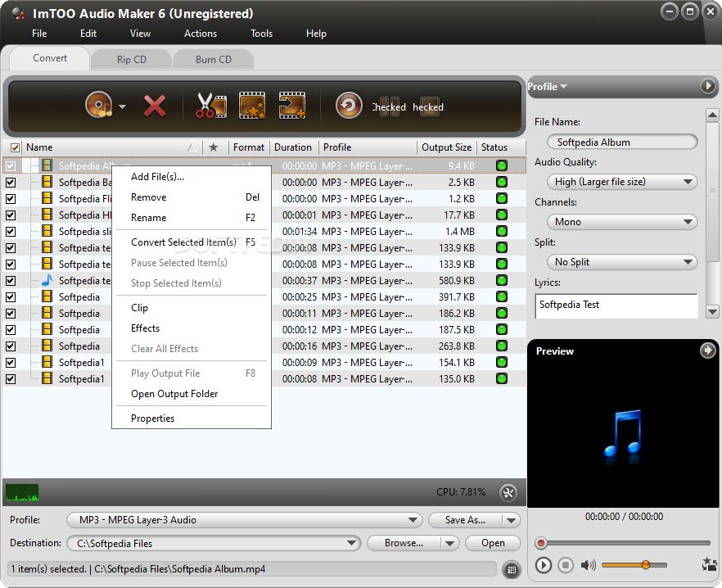Click the preview seek progress bar
This screenshot has height=588, width=722.
click(622, 543)
